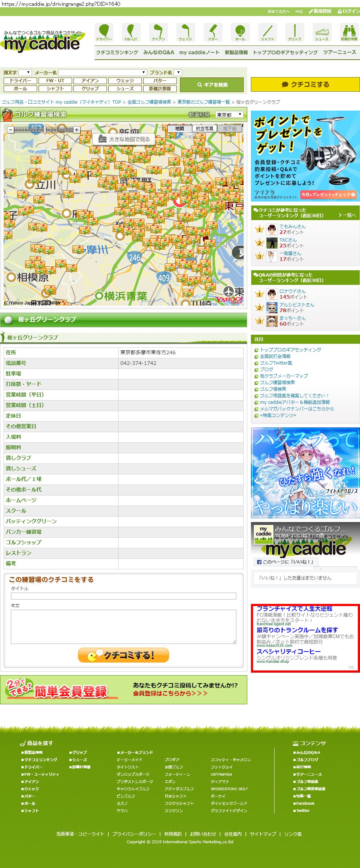The image size is (360, 868).
Task: Open 会員登録はこちらから link
Action: tap(170, 693)
